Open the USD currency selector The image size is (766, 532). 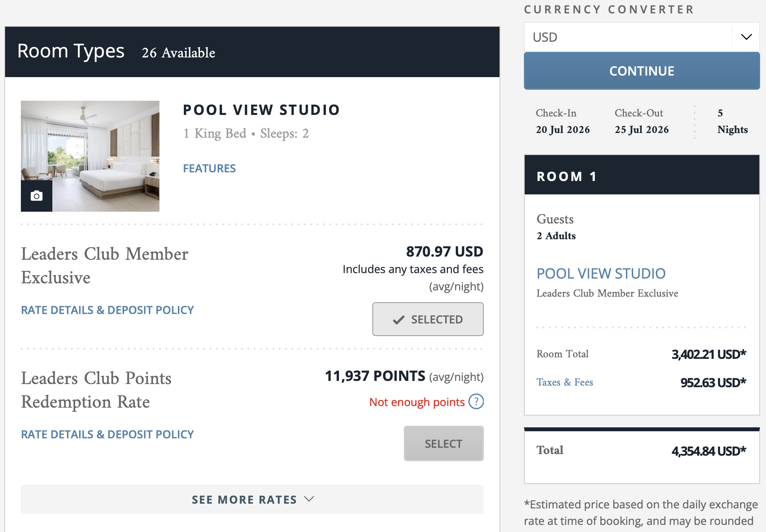tap(628, 37)
